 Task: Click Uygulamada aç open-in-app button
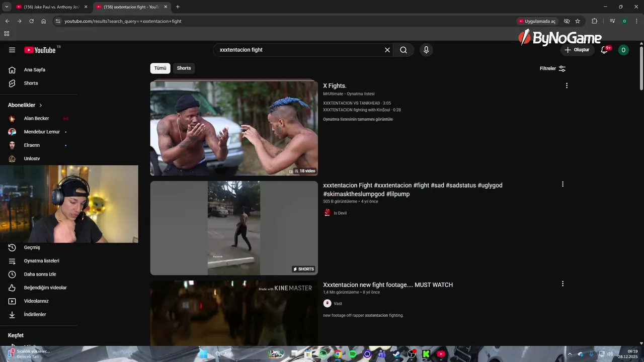click(537, 21)
